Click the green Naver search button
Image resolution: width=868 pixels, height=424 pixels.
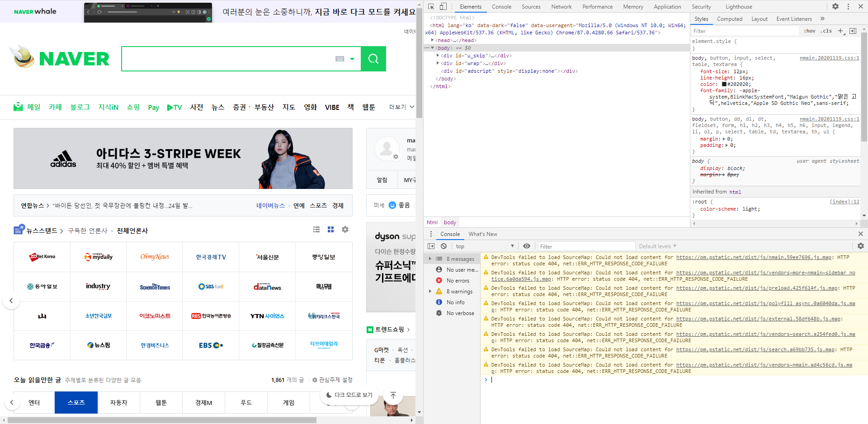[373, 59]
